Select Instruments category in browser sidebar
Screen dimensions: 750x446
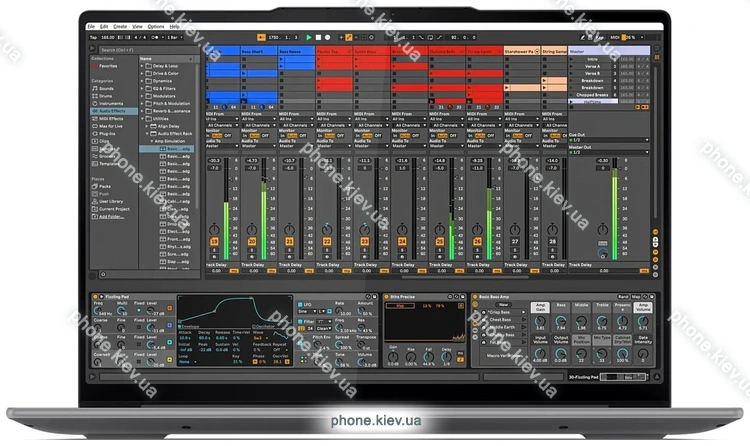point(110,103)
